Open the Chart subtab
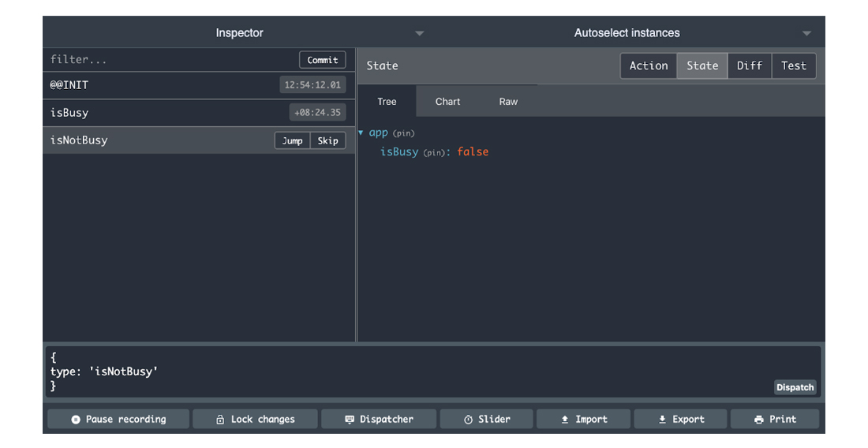Viewport: 868px width, 448px height. (x=448, y=102)
